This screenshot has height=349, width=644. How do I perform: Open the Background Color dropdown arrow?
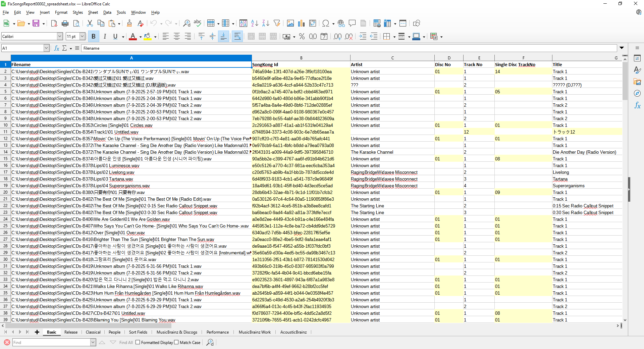click(155, 37)
